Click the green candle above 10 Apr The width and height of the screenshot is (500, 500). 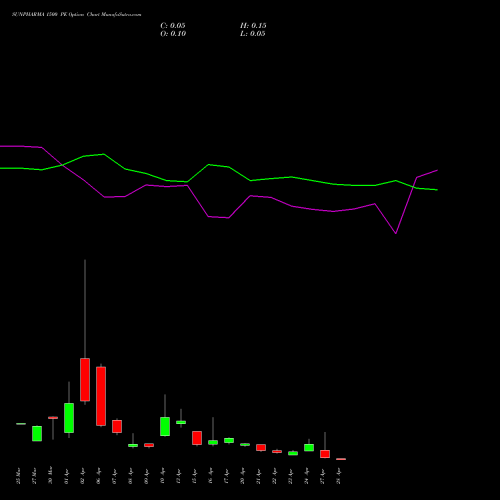click(165, 426)
